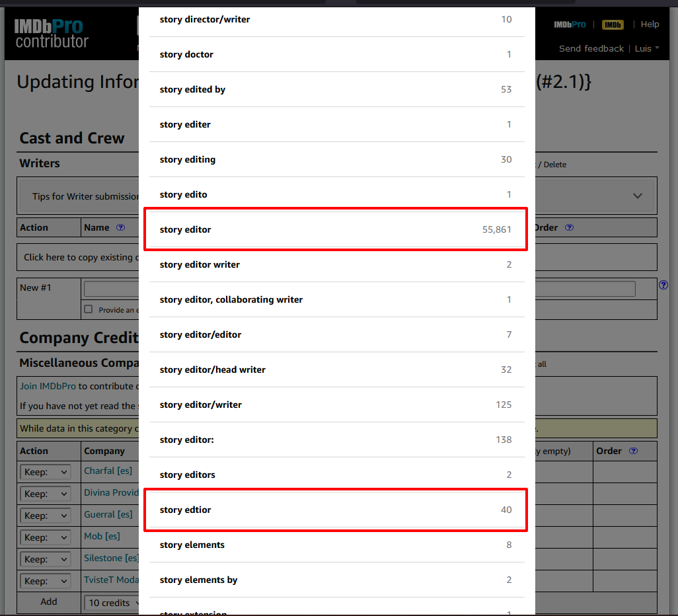Click help icon next to Name column
This screenshot has width=678, height=616.
pyautogui.click(x=120, y=227)
